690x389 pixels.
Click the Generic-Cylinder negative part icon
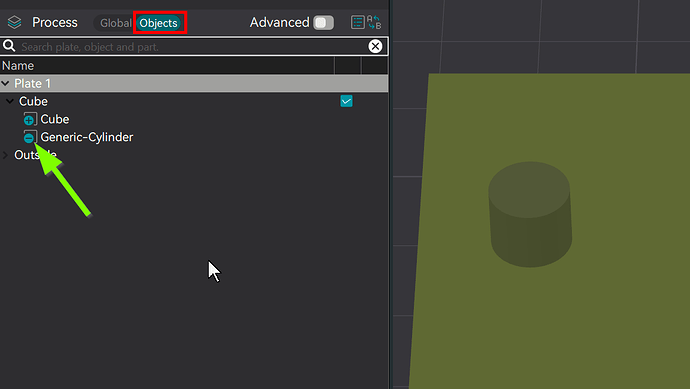[30, 137]
